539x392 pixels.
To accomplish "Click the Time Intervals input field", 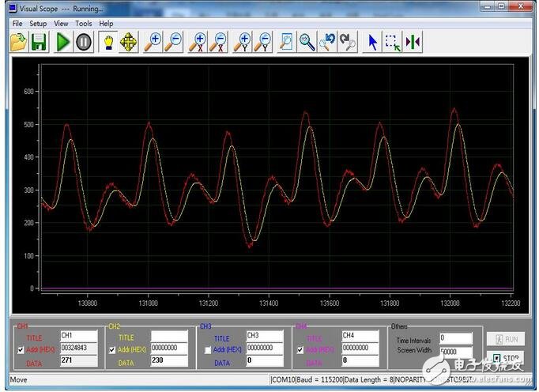I will (457, 337).
